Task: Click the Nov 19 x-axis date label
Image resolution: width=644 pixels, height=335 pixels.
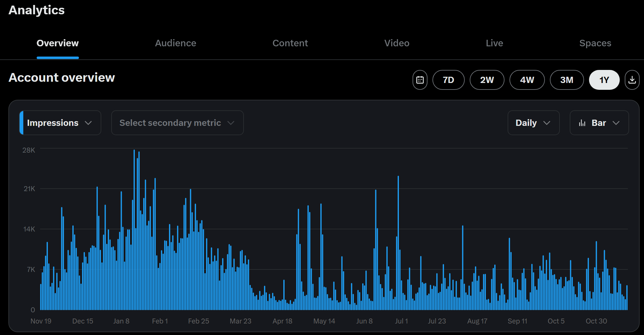Action: pos(41,321)
